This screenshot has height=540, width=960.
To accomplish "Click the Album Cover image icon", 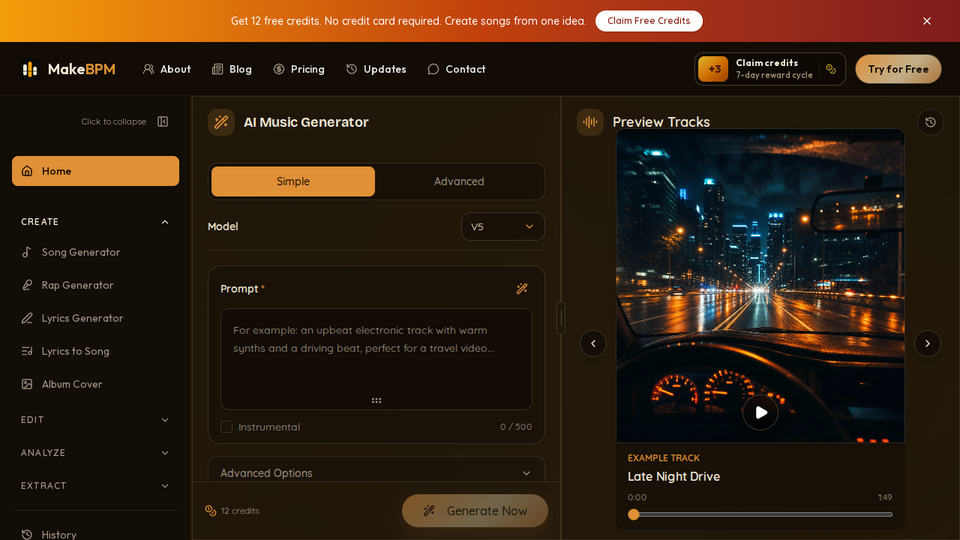I will click(x=27, y=384).
